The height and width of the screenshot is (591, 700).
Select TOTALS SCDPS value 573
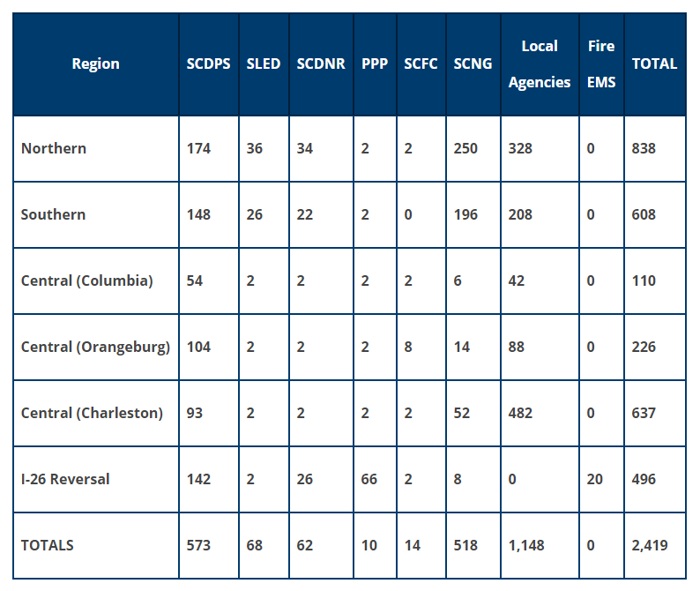[198, 545]
